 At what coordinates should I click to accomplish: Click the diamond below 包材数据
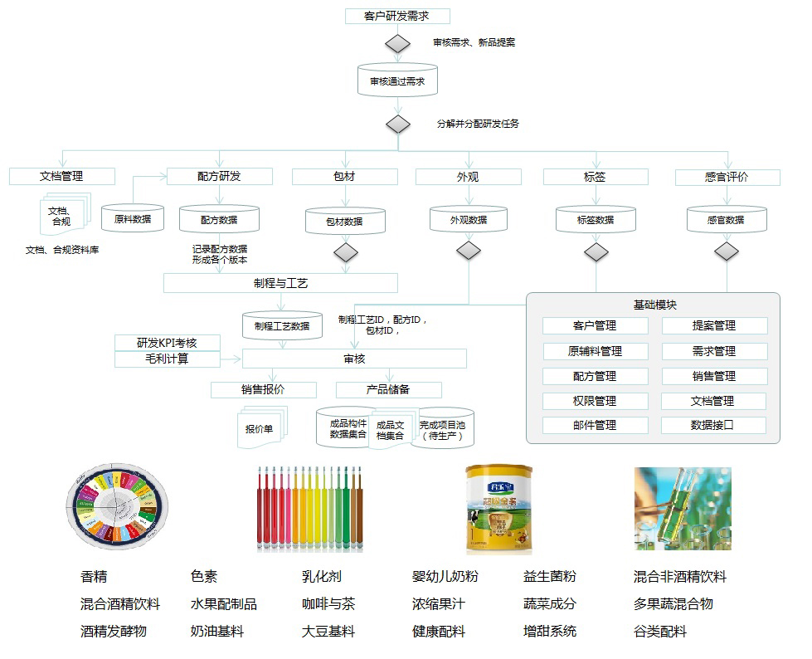click(346, 253)
